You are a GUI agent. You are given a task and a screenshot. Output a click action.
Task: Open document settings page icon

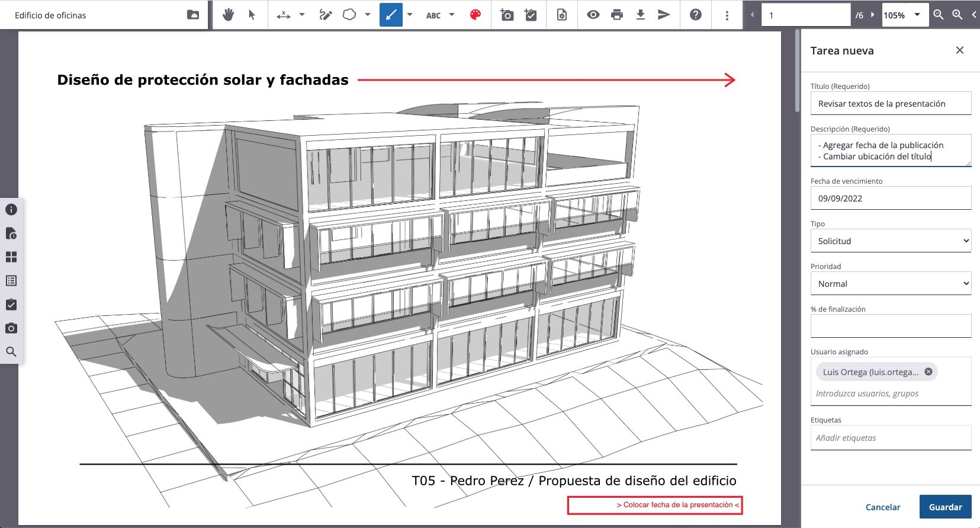pos(562,15)
